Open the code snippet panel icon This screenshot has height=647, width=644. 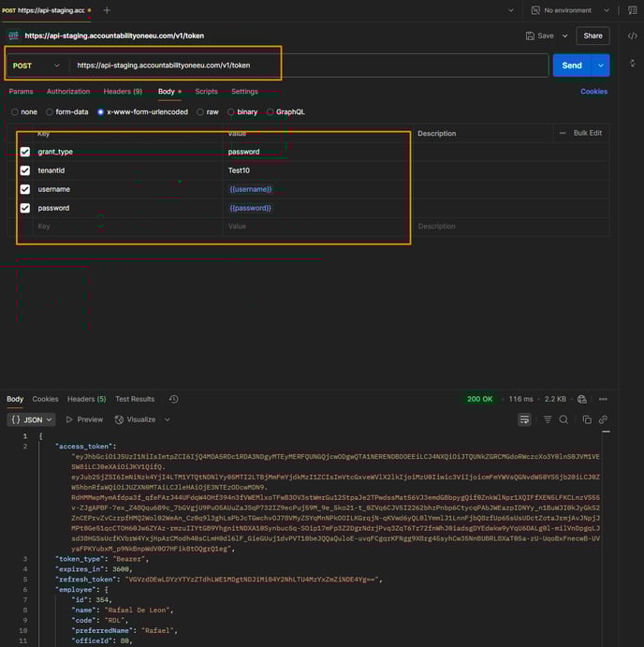(632, 36)
